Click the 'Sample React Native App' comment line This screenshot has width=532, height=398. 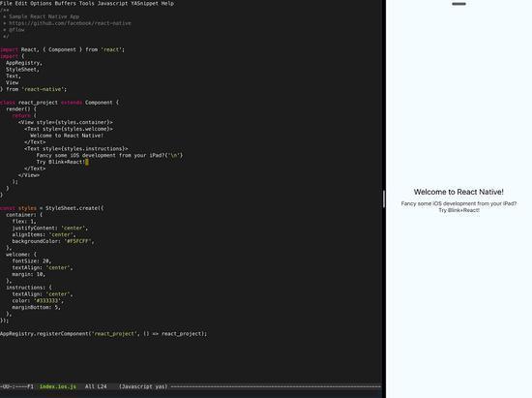(x=41, y=16)
